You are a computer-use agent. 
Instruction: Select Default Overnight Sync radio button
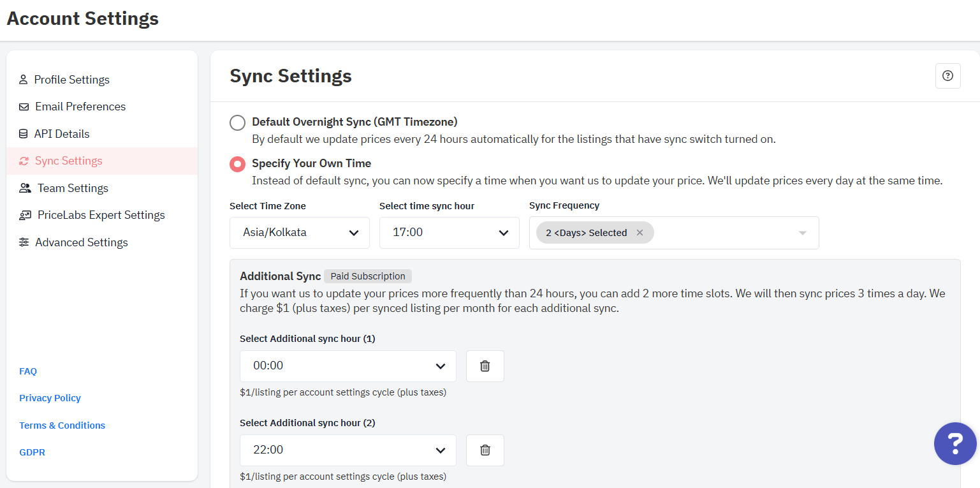click(x=237, y=122)
